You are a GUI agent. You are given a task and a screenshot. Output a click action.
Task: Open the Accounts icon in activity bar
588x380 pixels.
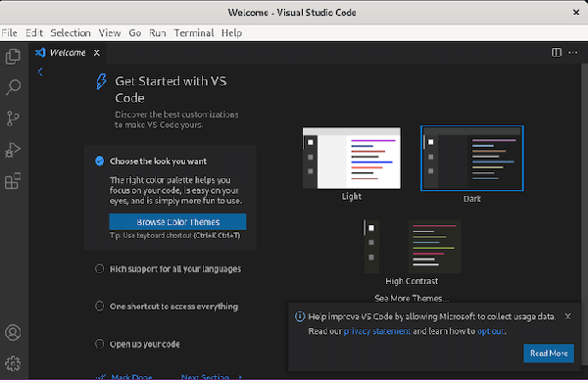coord(13,333)
